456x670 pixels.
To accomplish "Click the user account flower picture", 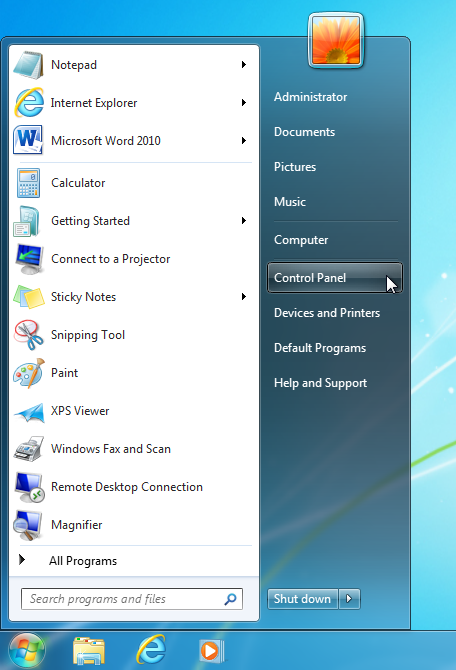I will coord(335,41).
